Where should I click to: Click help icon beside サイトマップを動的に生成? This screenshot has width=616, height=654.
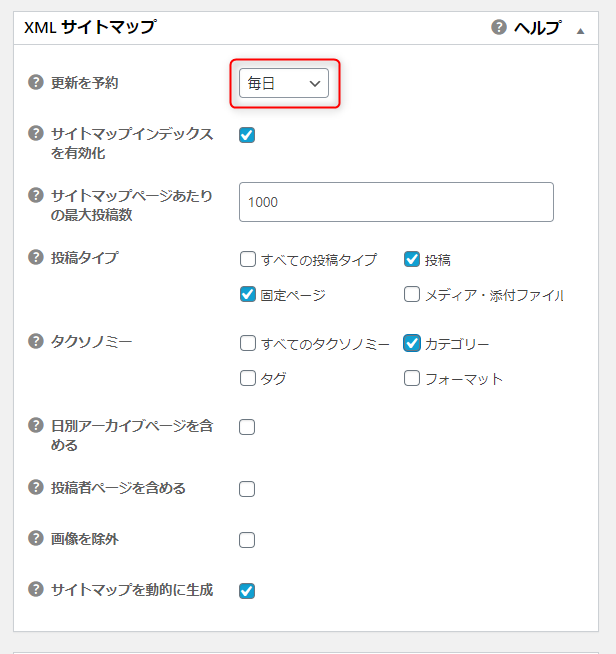pyautogui.click(x=36, y=589)
